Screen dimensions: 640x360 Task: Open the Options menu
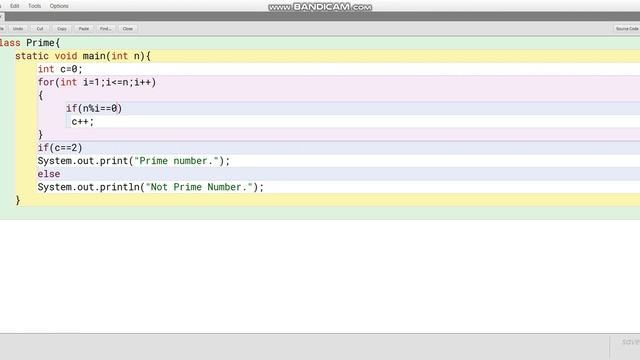[x=59, y=6]
